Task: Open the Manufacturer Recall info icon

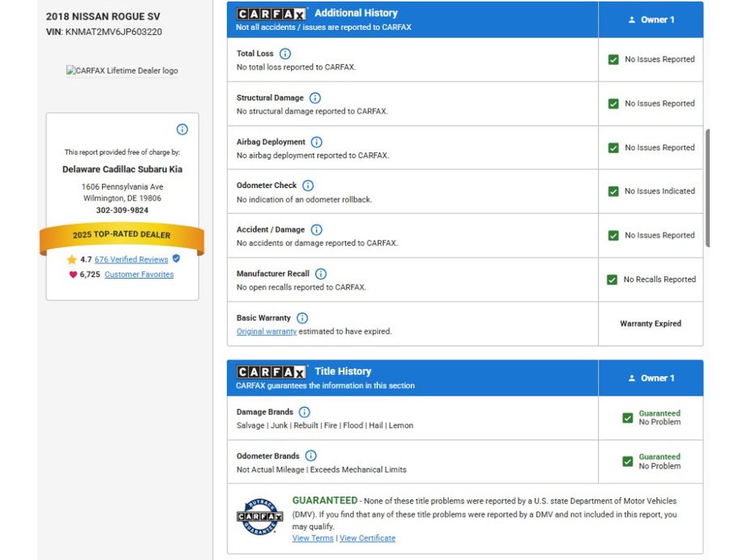Action: (x=321, y=274)
